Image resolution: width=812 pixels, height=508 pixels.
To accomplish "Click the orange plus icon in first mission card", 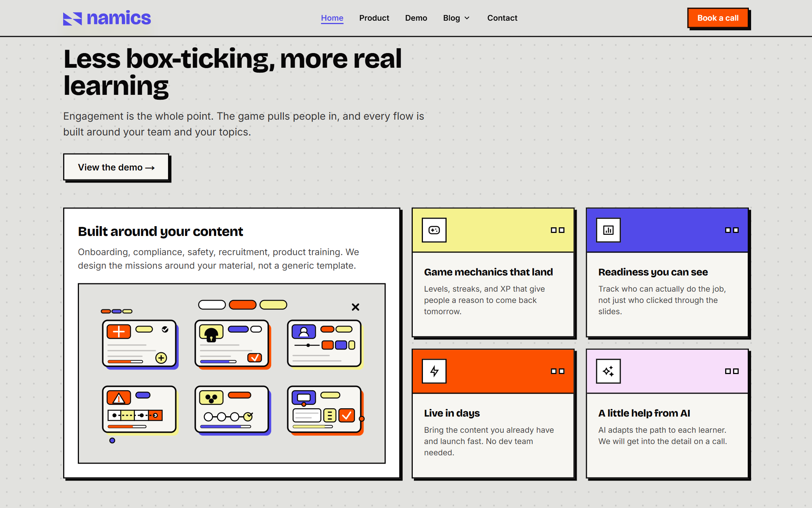I will click(x=119, y=332).
